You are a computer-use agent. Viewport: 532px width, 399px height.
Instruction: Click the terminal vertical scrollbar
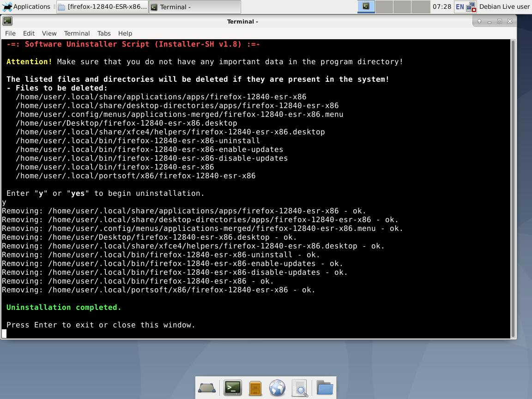514,188
